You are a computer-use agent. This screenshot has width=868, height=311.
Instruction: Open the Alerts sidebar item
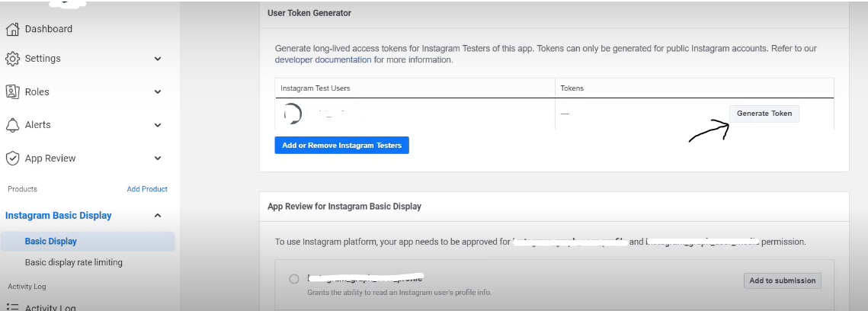point(37,125)
